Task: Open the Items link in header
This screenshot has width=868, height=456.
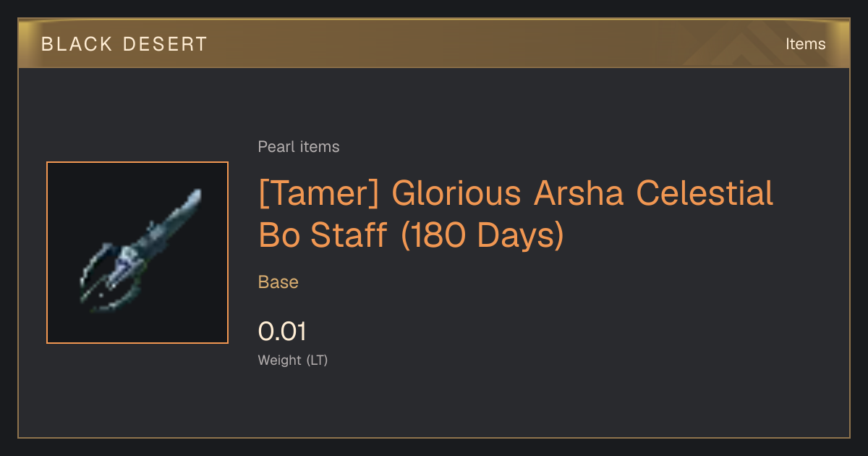Action: coord(805,44)
